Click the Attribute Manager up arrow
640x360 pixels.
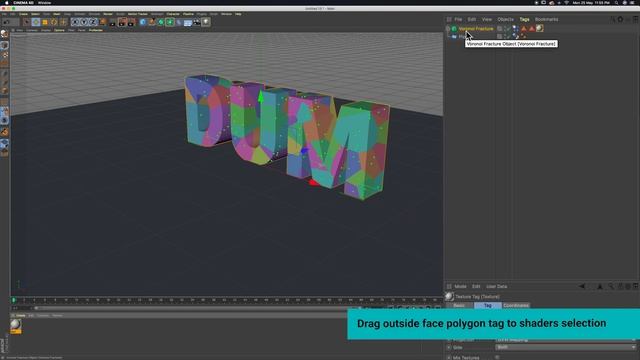[600, 287]
